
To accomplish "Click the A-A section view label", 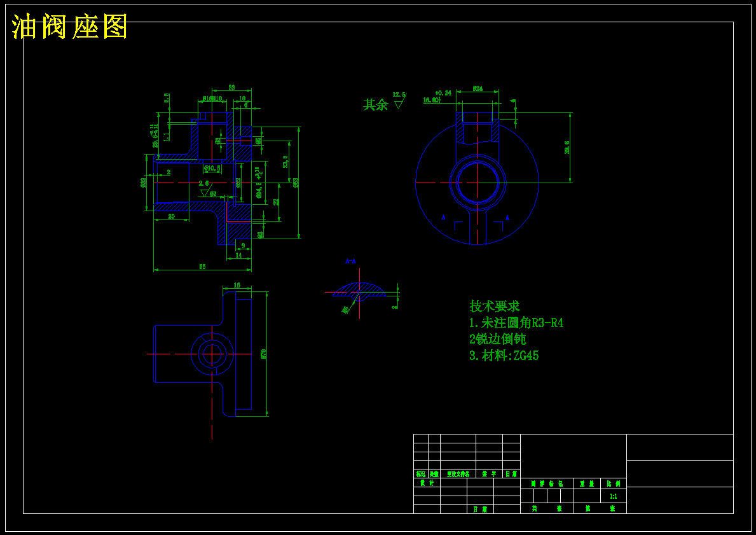I will pyautogui.click(x=350, y=261).
